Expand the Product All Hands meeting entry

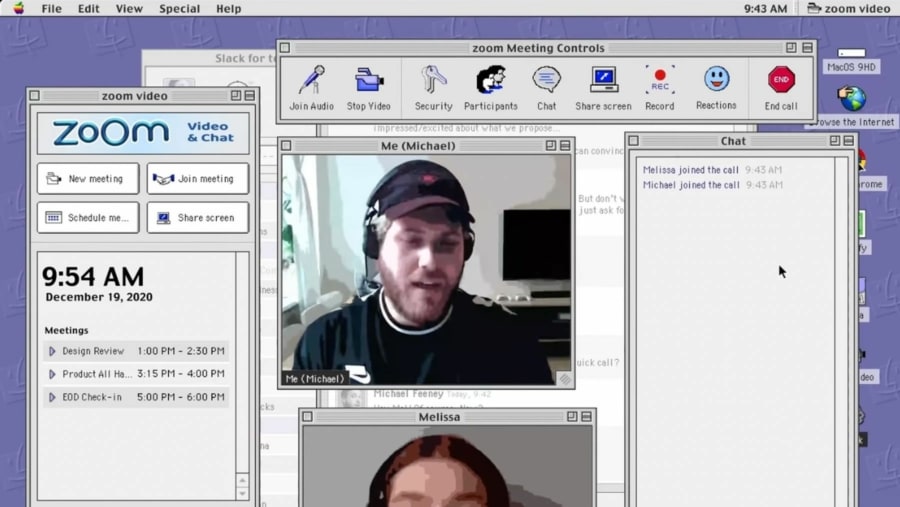[52, 374]
